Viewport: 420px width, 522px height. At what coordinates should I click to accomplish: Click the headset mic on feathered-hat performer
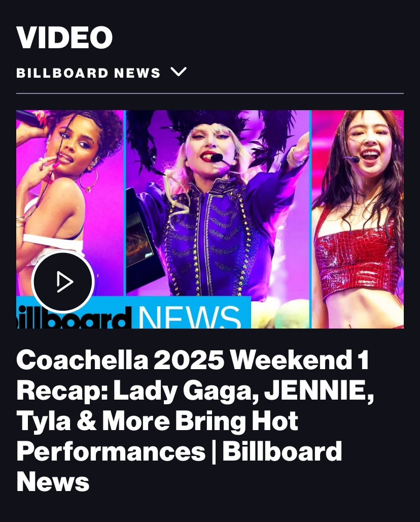tap(220, 159)
